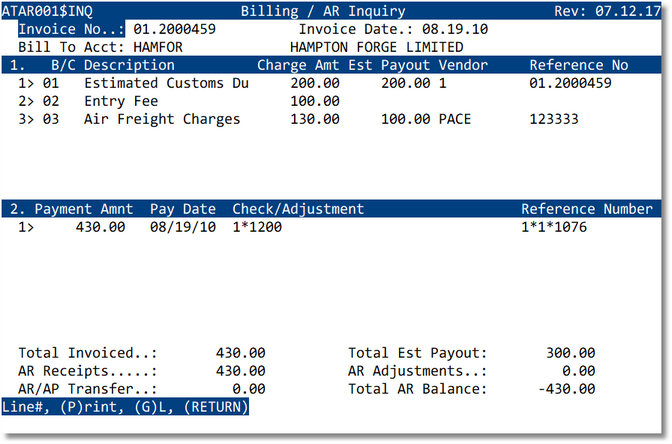Click the pay date 08/19/10
672x444 pixels.
point(183,228)
